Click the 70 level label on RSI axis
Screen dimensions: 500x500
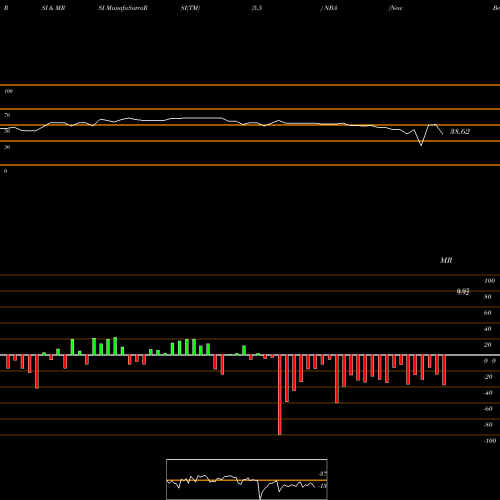[7, 115]
